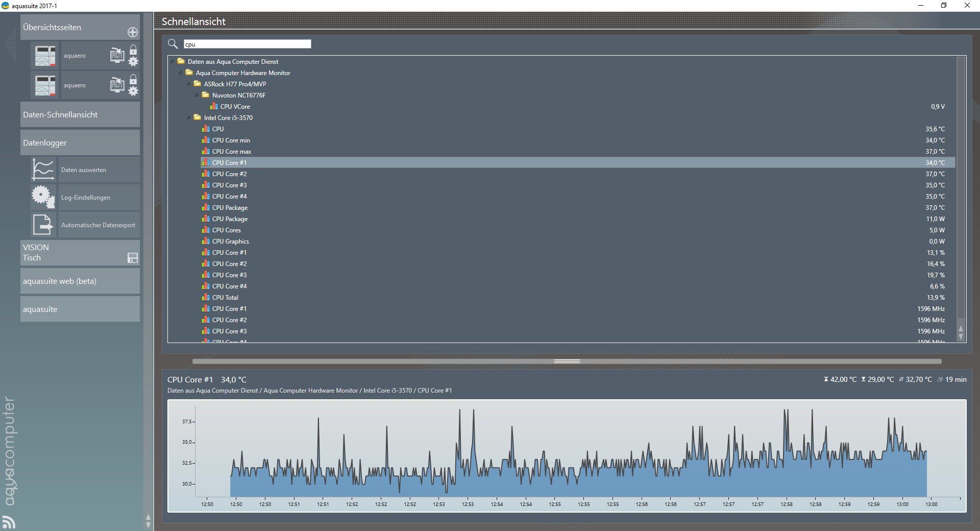Click the desktop mode icon of first aquaero page
Screen dimensions: 980x531
(117, 55)
